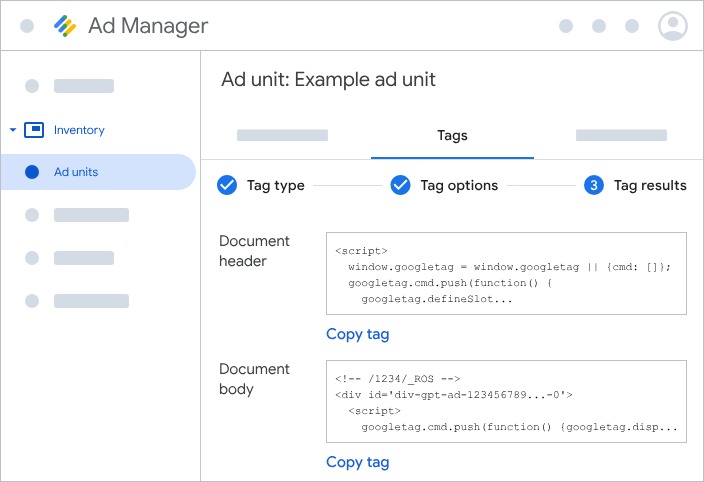Screen dimensions: 704x482
Task: Open the user account avatar
Action: tap(673, 26)
